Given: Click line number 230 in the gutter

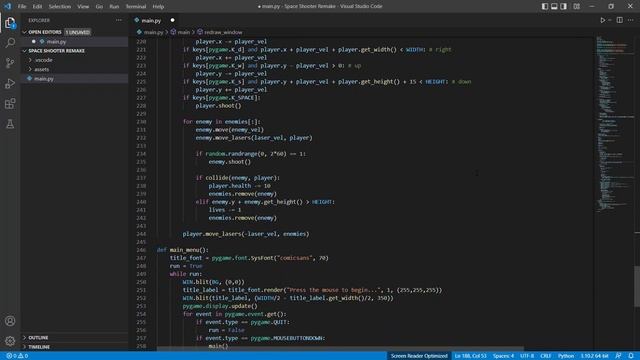Looking at the screenshot, I should 141,122.
